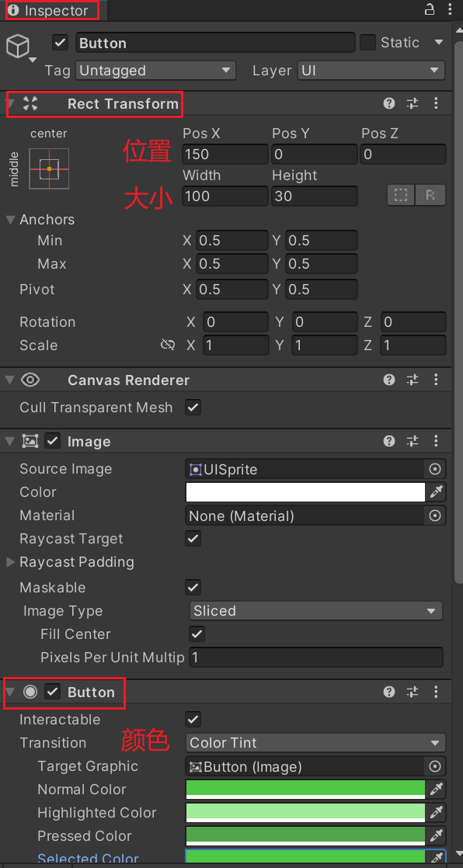Open Rect Transform help reference icon
The image size is (463, 868).
[389, 103]
